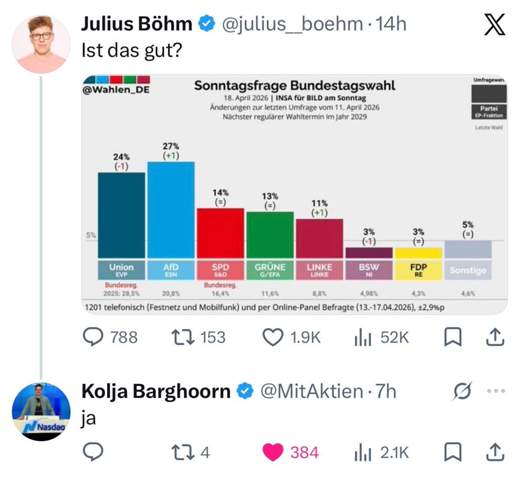This screenshot has width=520, height=480.
Task: Open the Sonntagsfrage Bundestagswahl chart image
Action: (295, 195)
